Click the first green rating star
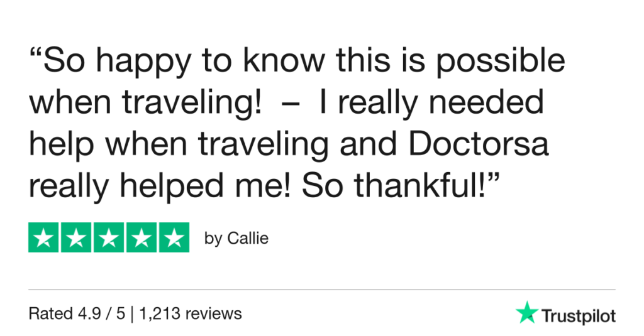 coord(44,237)
